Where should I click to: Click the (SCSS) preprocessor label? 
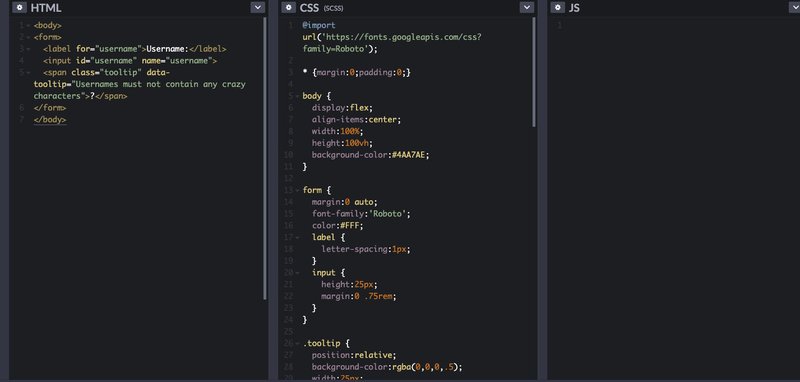pos(333,9)
